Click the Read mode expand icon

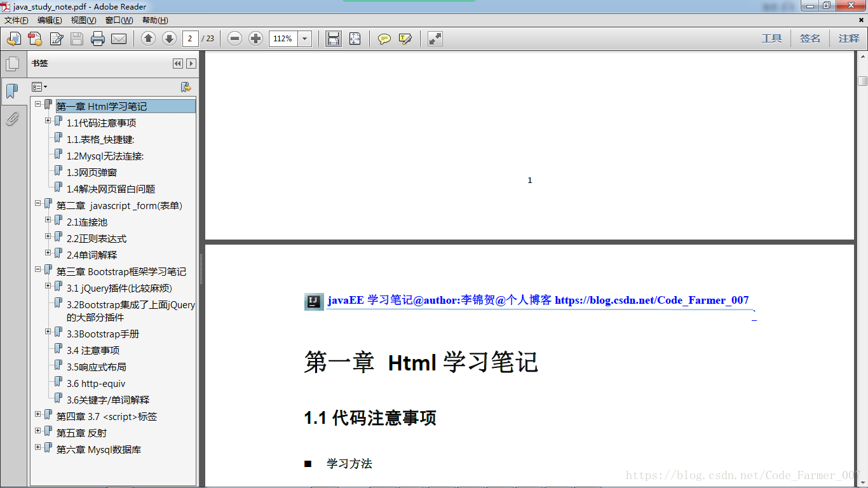(x=435, y=39)
